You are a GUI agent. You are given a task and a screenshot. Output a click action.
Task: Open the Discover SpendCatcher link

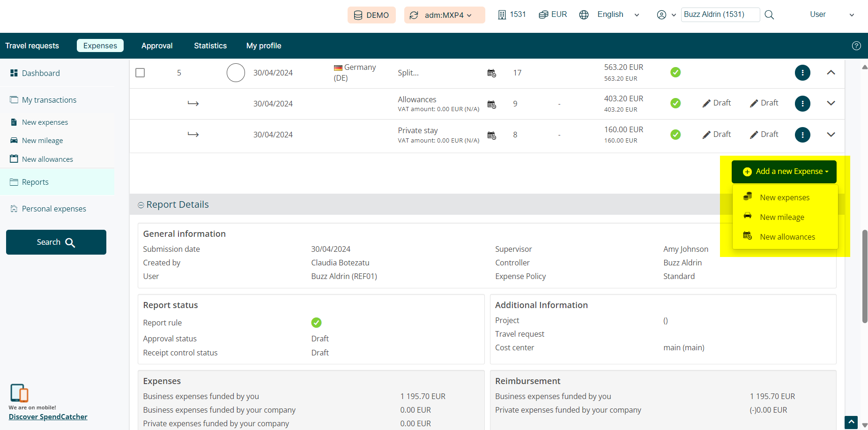48,417
